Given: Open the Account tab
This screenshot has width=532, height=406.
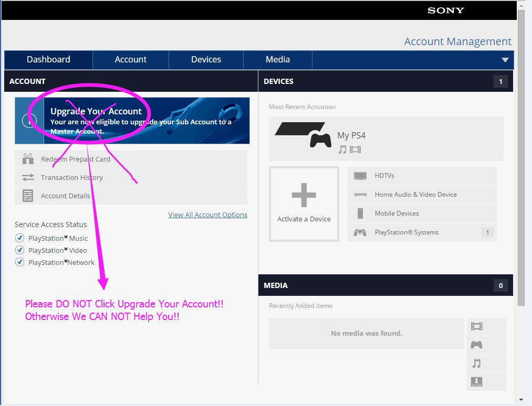Looking at the screenshot, I should click(x=131, y=60).
